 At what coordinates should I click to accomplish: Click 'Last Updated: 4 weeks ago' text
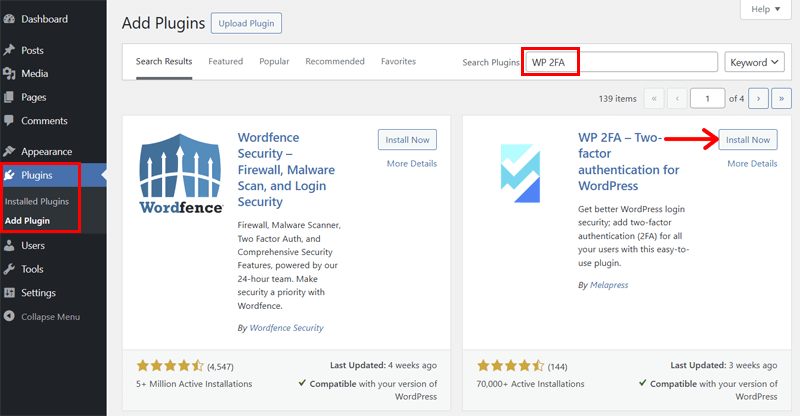coord(383,365)
